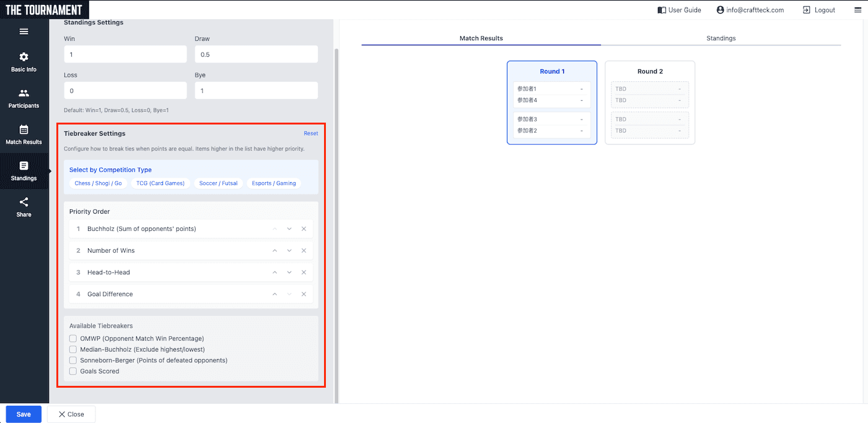Go to Match Results calendar icon
Image resolution: width=868 pixels, height=423 pixels.
coord(24,129)
